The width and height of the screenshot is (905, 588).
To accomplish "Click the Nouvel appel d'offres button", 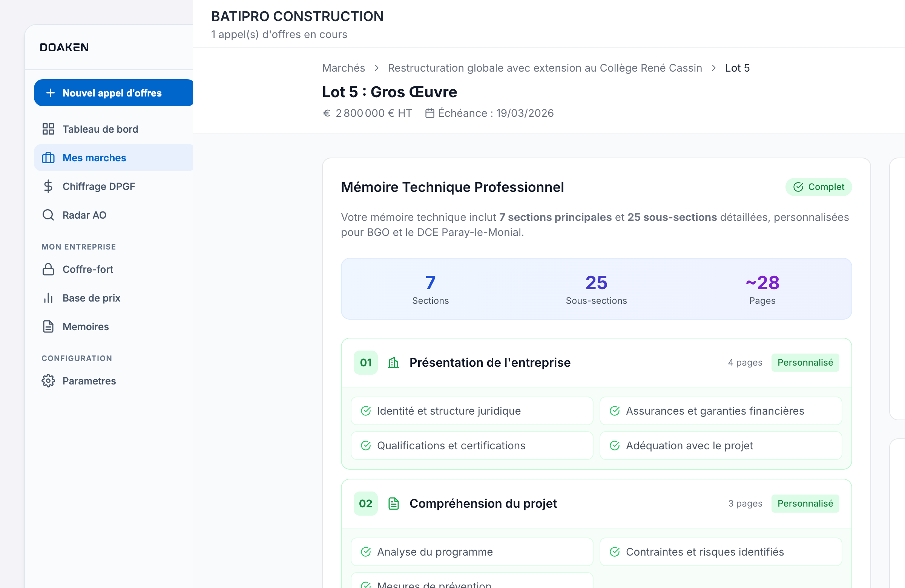I will [114, 92].
